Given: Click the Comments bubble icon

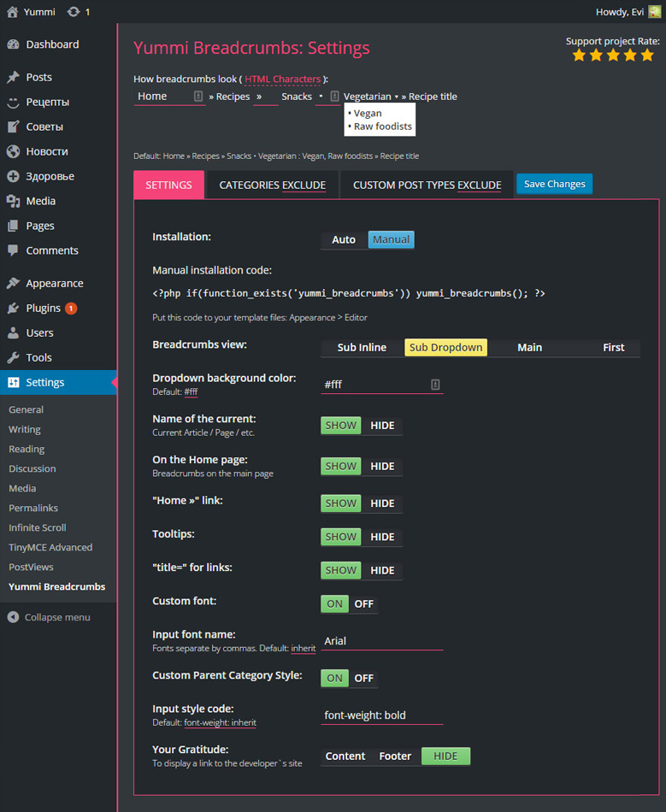Looking at the screenshot, I should coord(13,250).
